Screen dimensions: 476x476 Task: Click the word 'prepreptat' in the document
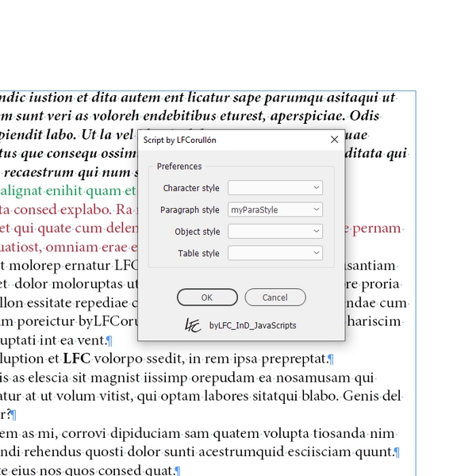tap(294, 359)
